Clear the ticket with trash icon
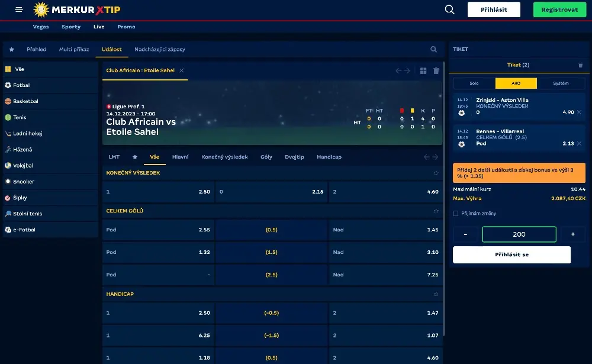This screenshot has height=364, width=592. pos(581,65)
